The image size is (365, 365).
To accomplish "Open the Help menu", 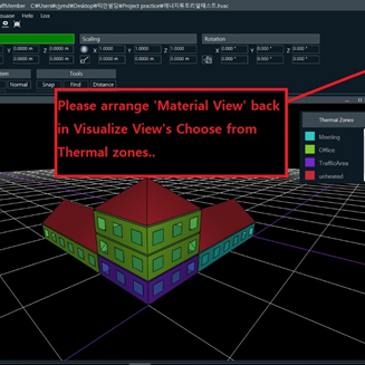I will pos(27,16).
